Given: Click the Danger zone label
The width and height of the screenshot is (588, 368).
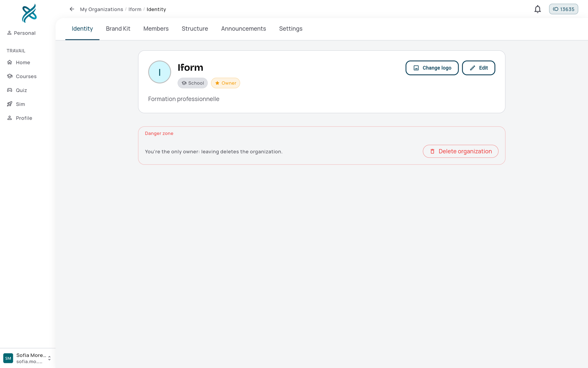Looking at the screenshot, I should pyautogui.click(x=159, y=134).
